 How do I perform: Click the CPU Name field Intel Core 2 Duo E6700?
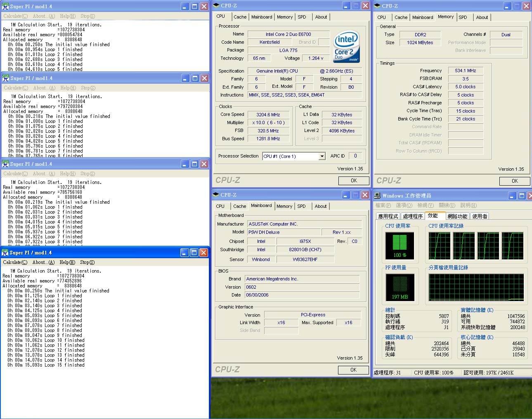[288, 34]
